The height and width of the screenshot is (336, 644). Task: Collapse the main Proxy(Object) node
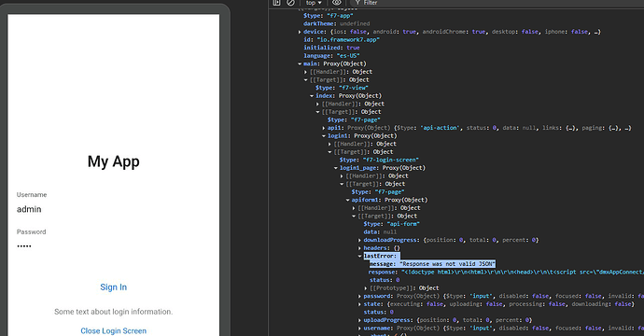coord(300,63)
